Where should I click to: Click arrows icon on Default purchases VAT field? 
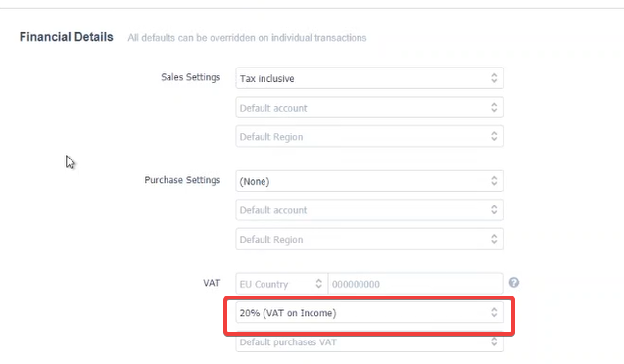494,341
